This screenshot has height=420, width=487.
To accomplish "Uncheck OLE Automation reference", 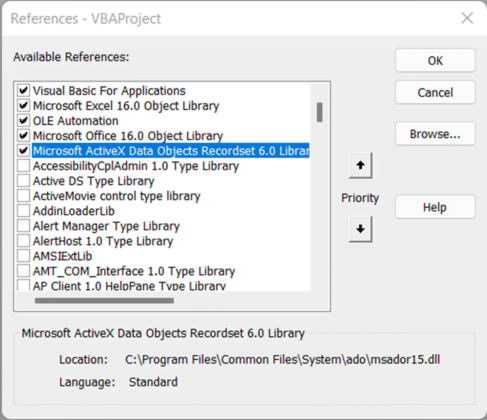I will point(23,121).
